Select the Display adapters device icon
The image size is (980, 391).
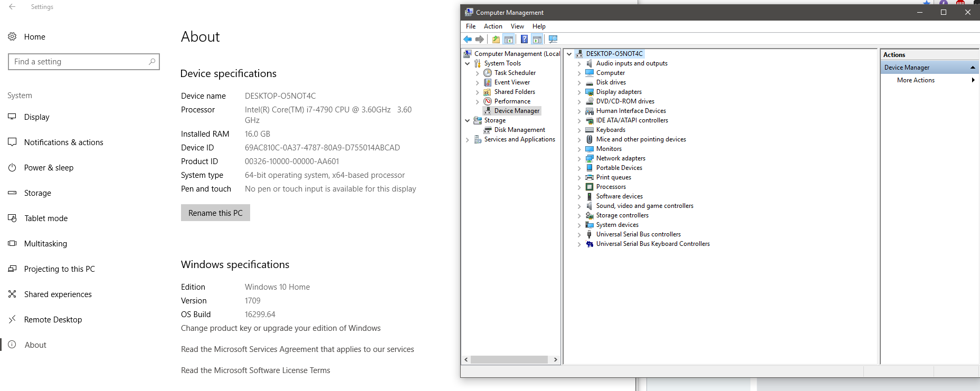589,92
